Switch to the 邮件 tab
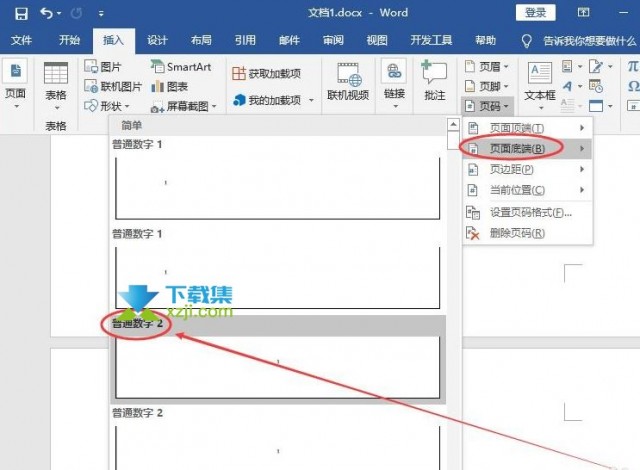This screenshot has width=640, height=470. pos(289,40)
